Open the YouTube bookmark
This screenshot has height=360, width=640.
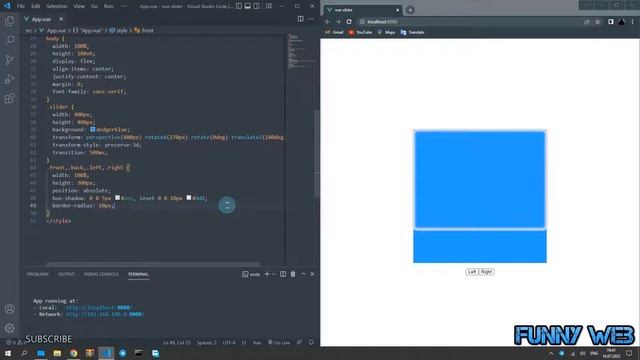coord(360,32)
